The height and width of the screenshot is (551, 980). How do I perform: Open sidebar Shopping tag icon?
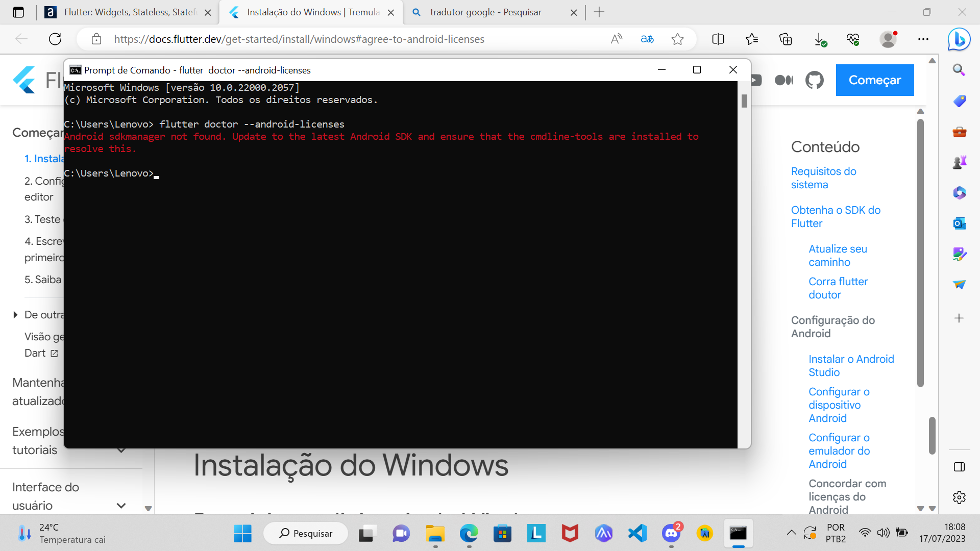(959, 101)
